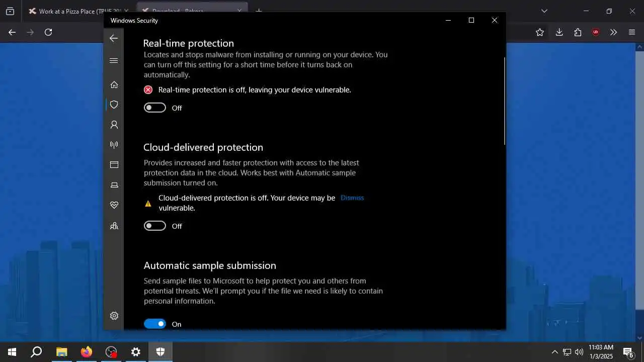Open the browser extensions puzzle icon

[x=578, y=32]
